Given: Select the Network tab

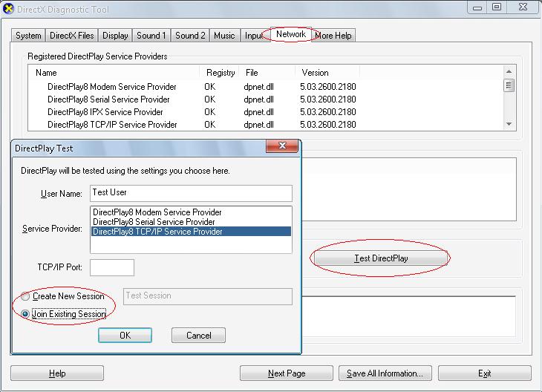Looking at the screenshot, I should tap(291, 34).
